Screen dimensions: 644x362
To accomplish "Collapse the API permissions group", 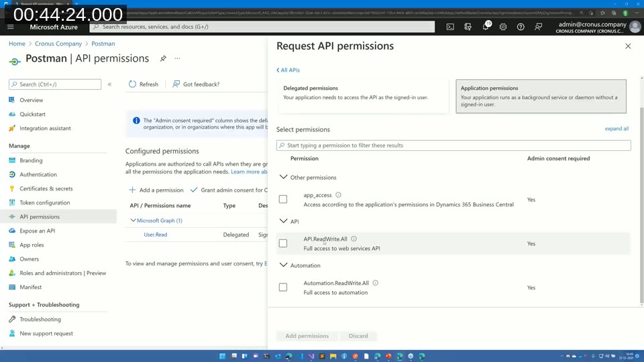I will (283, 221).
